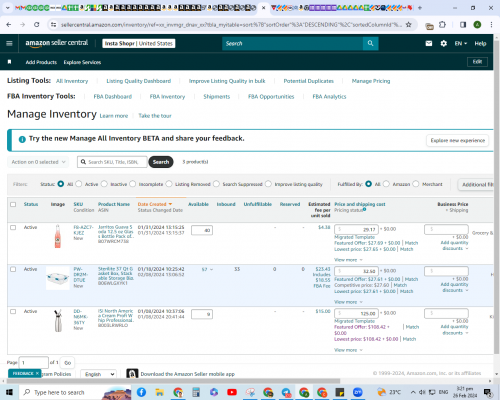Go to Manage Pricing tool

tap(371, 81)
